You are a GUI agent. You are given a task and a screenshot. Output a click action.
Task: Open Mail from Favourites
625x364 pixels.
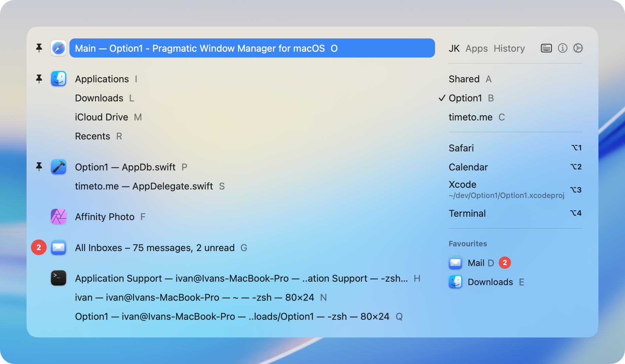(476, 263)
